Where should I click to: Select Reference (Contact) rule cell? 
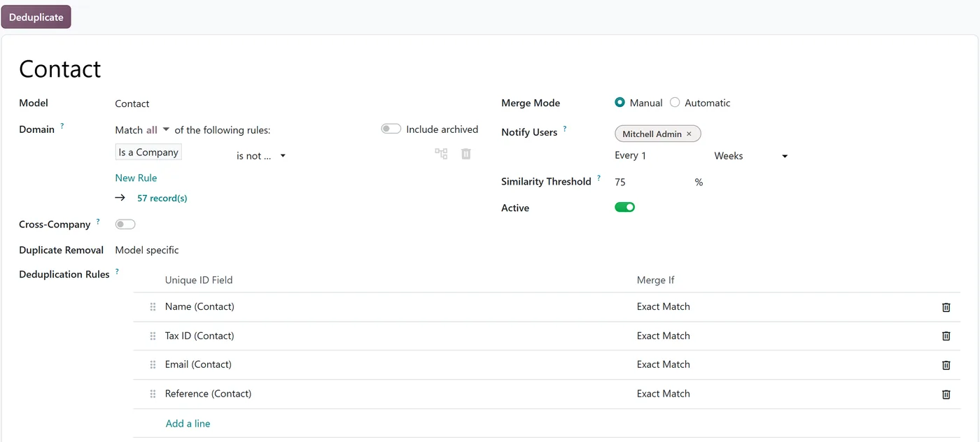208,394
